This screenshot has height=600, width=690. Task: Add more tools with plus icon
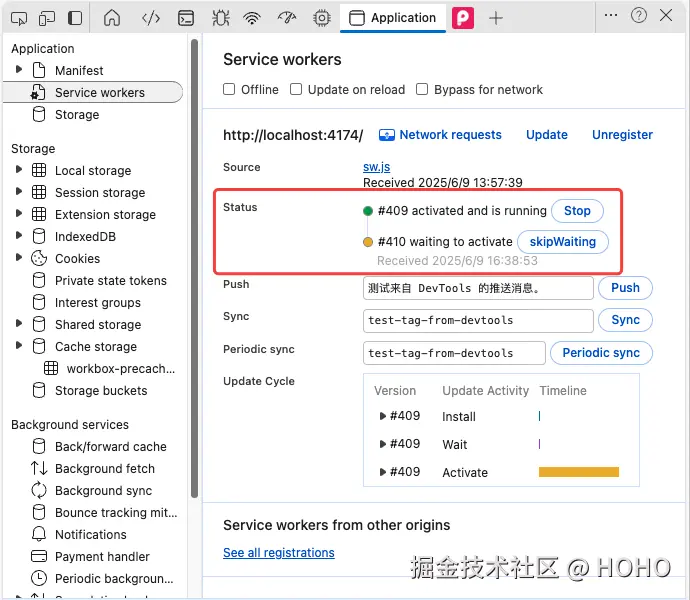pos(495,18)
